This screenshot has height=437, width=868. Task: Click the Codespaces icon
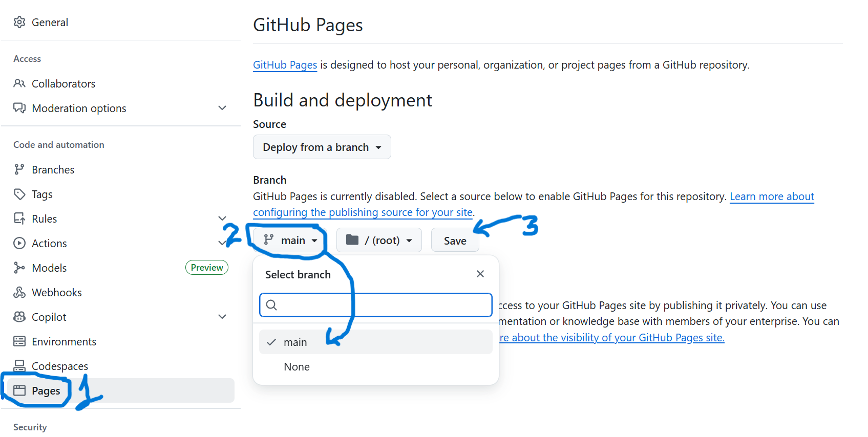point(19,365)
